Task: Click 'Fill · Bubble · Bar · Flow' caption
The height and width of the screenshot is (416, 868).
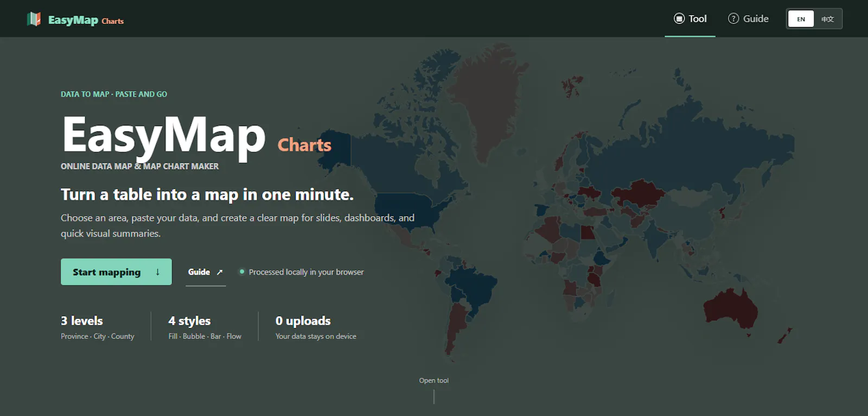Action: (205, 336)
